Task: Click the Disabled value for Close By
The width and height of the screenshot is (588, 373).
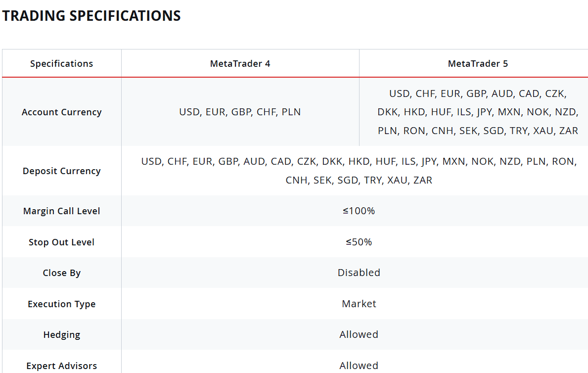Action: [359, 273]
